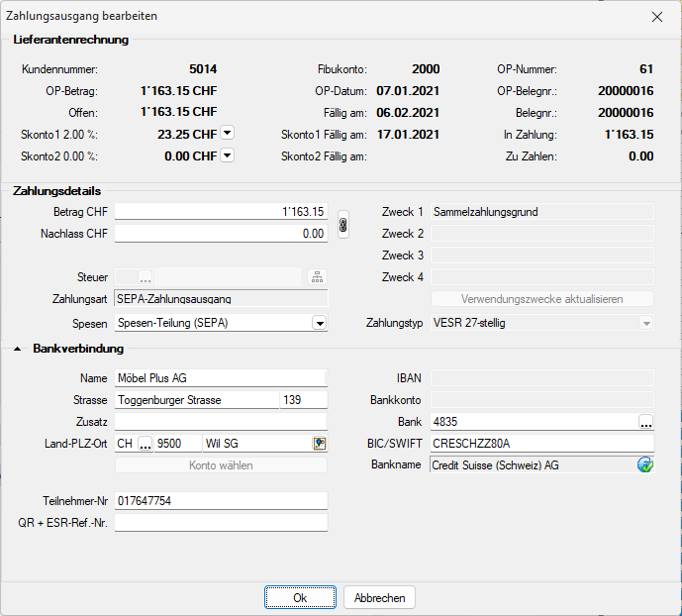Image resolution: width=682 pixels, height=616 pixels.
Task: Open the Steuer ellipsis lookup button
Action: (146, 277)
